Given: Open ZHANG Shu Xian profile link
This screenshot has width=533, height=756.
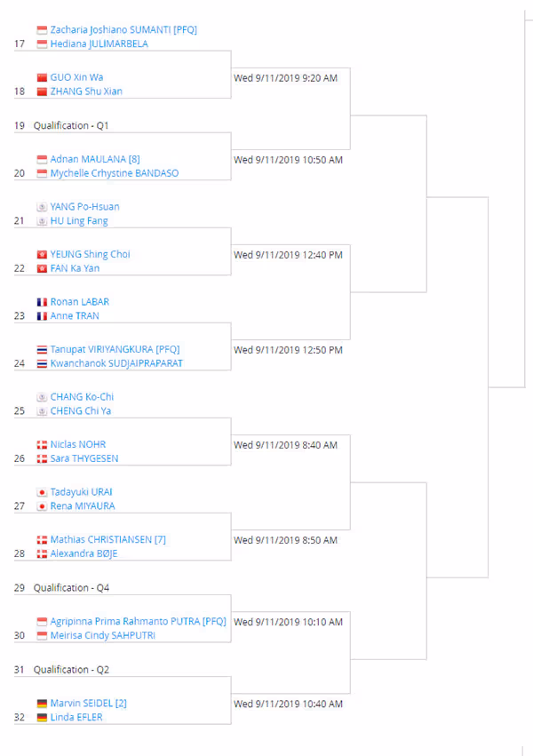Looking at the screenshot, I should (86, 92).
